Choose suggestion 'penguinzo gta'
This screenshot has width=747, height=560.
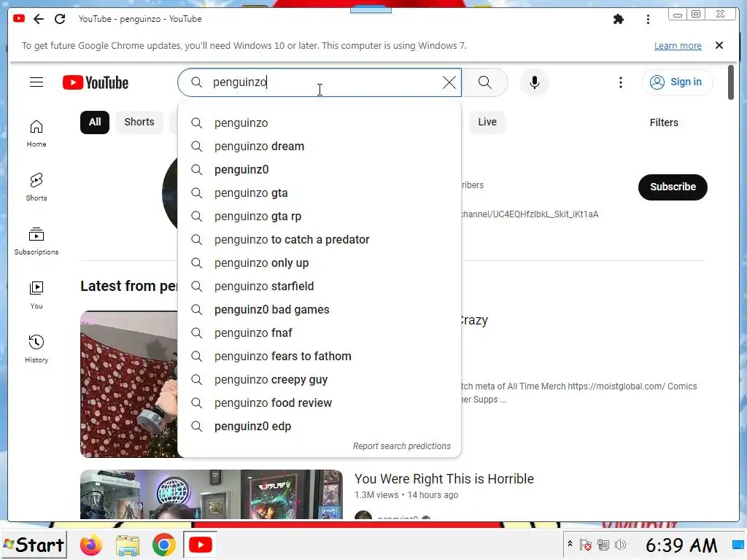click(x=320, y=192)
